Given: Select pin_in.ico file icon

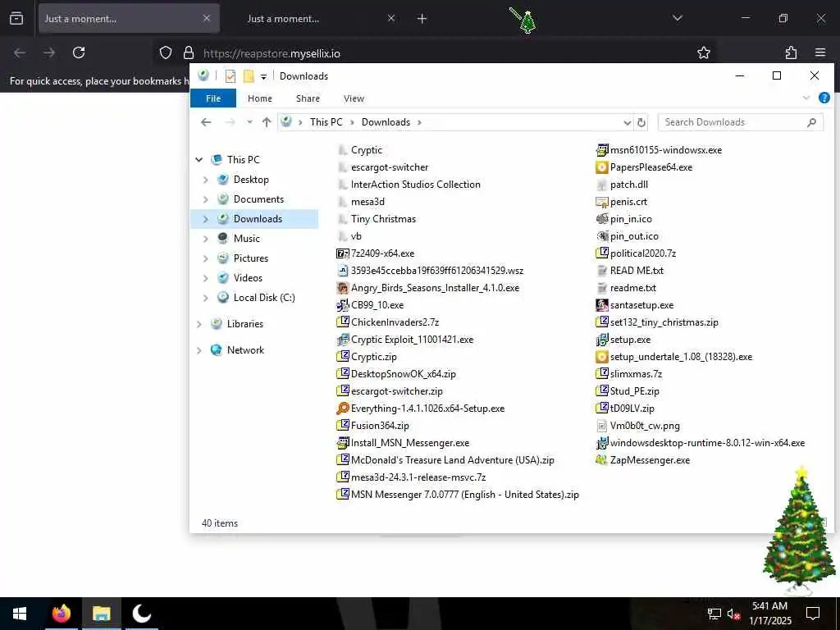Looking at the screenshot, I should tap(602, 219).
